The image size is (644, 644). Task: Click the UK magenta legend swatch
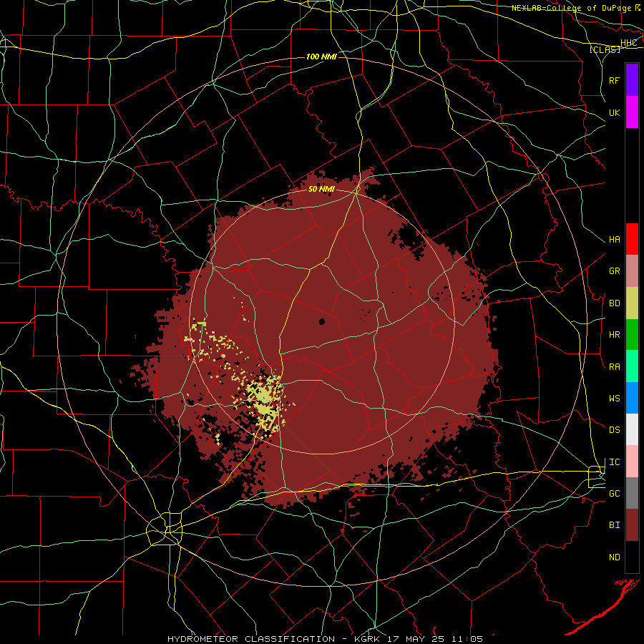(x=632, y=112)
